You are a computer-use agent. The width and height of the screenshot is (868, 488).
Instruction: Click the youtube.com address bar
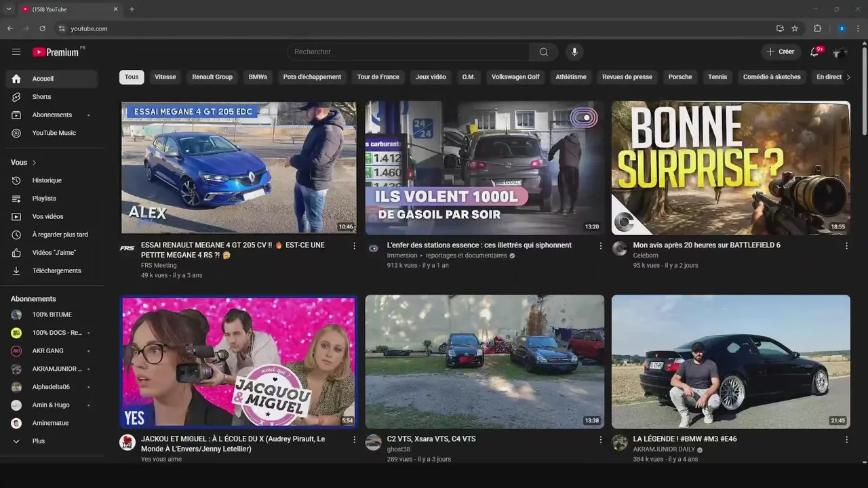coord(414,28)
